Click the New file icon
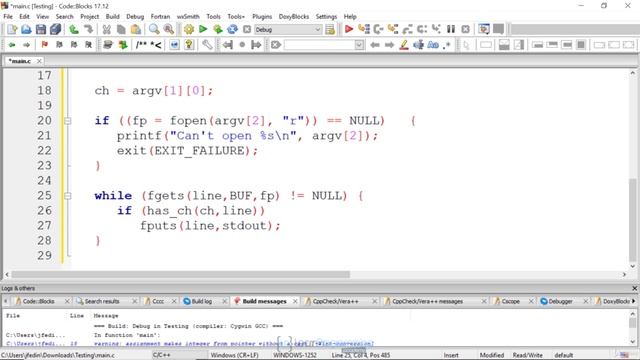This screenshot has width=640, height=360. (12, 29)
